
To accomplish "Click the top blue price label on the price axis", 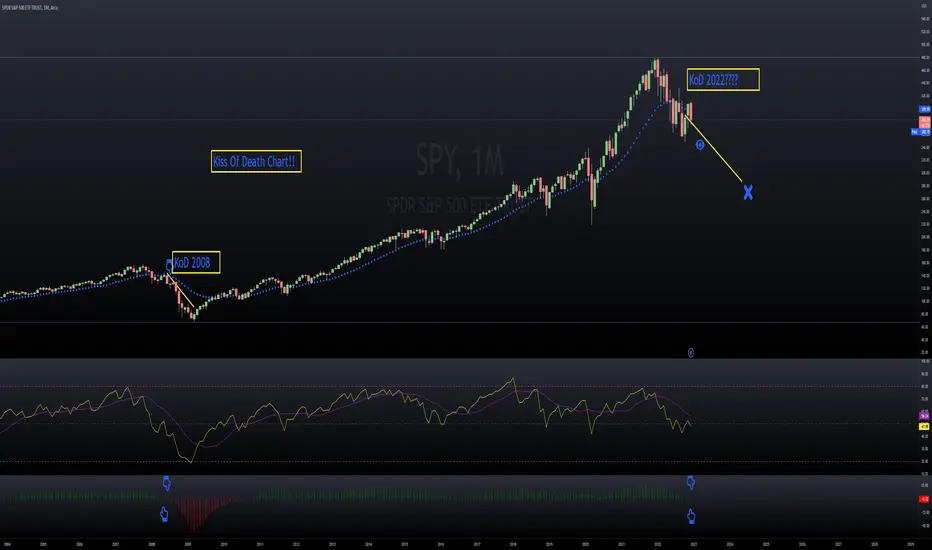I will [925, 109].
